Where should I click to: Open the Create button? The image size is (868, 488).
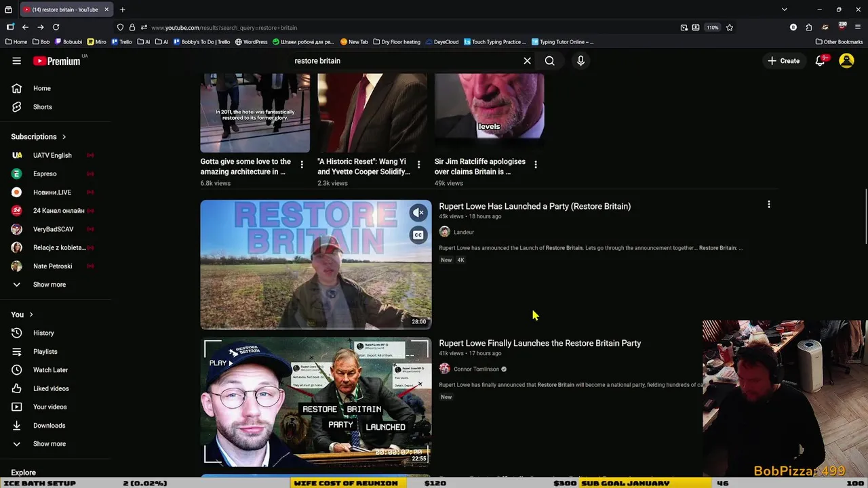pos(784,61)
